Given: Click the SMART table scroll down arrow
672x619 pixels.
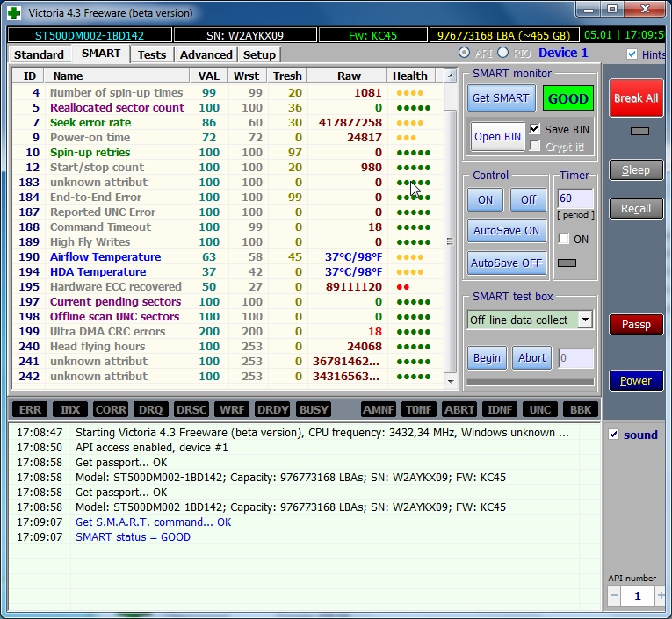Looking at the screenshot, I should (450, 381).
